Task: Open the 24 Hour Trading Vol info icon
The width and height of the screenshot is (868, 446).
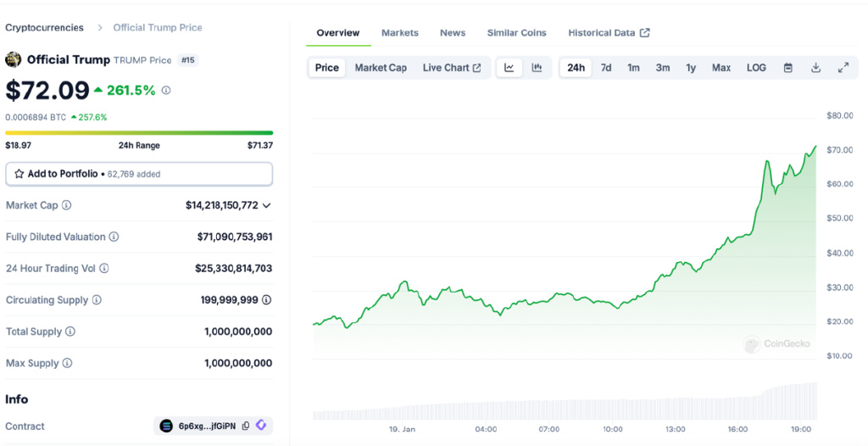Action: click(x=104, y=268)
